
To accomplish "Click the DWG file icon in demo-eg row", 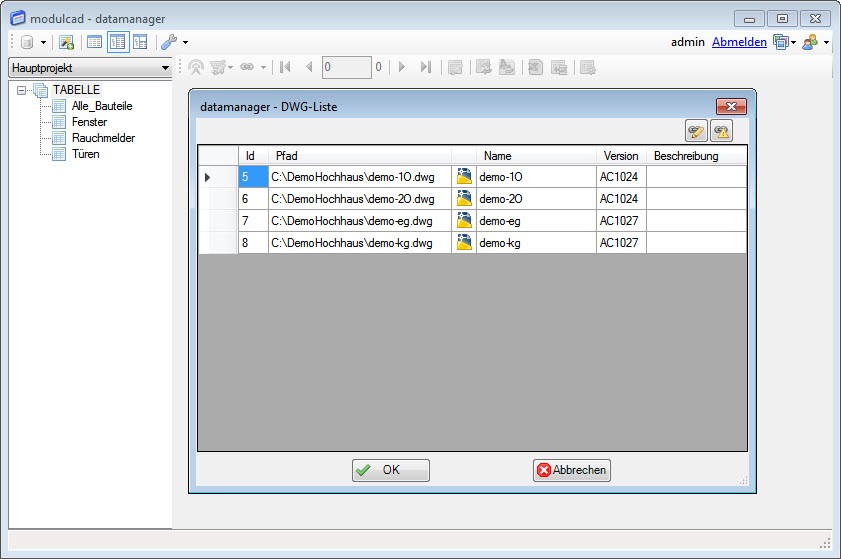I will click(x=464, y=220).
